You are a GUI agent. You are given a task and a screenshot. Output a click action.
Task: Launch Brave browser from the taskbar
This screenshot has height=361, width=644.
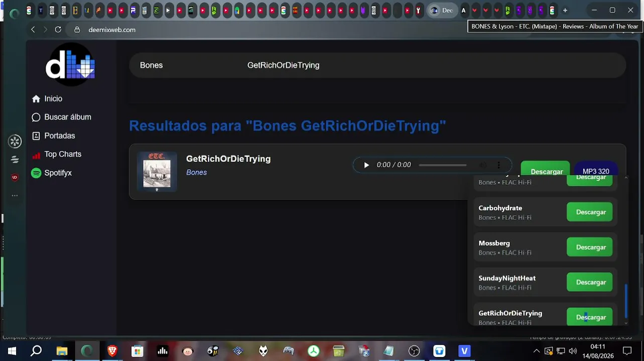pyautogui.click(x=112, y=351)
